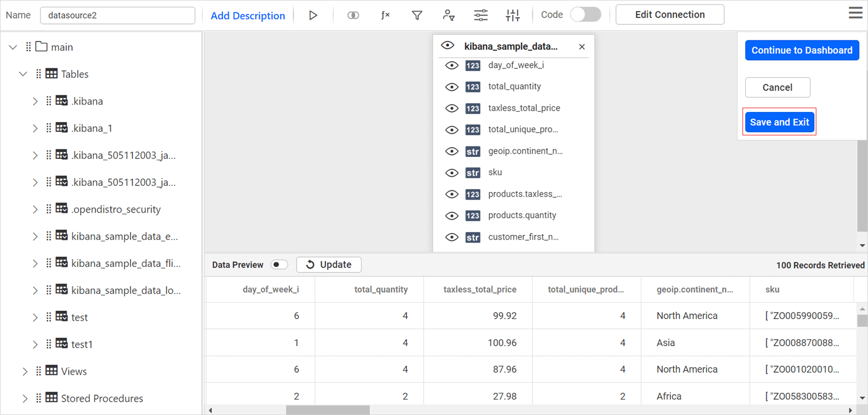Click the data source Name field
Viewport: 868px width, 415px height.
tap(118, 15)
